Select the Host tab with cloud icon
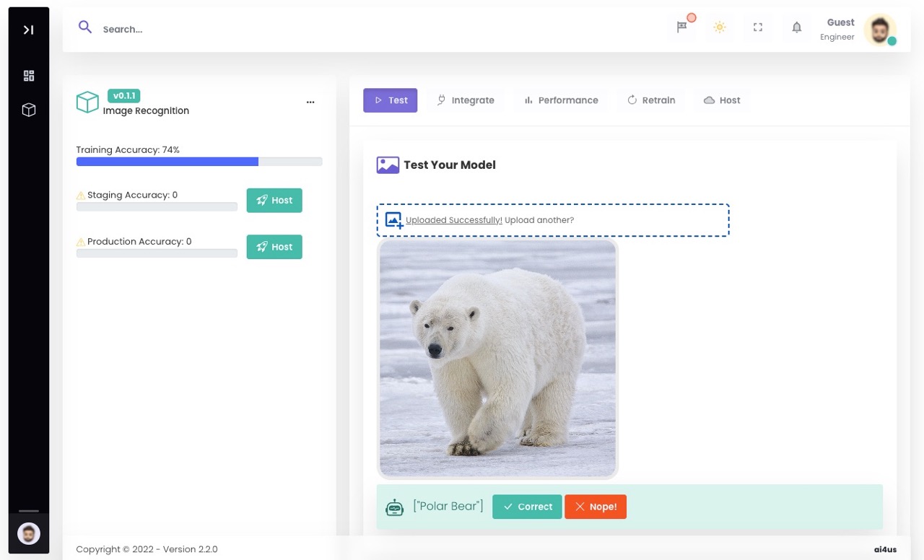Screen dimensions: 924x560 point(722,100)
